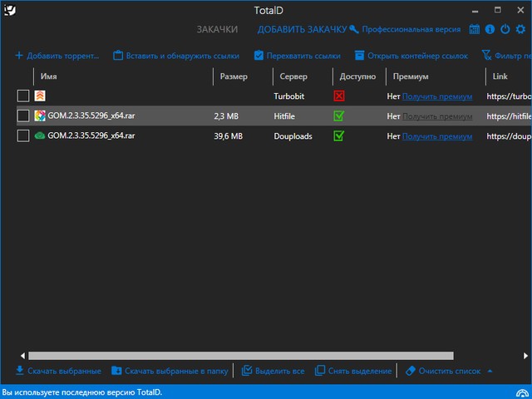Switch to the ЗАКАЧКИ tab
Image resolution: width=532 pixels, height=399 pixels.
[x=217, y=29]
